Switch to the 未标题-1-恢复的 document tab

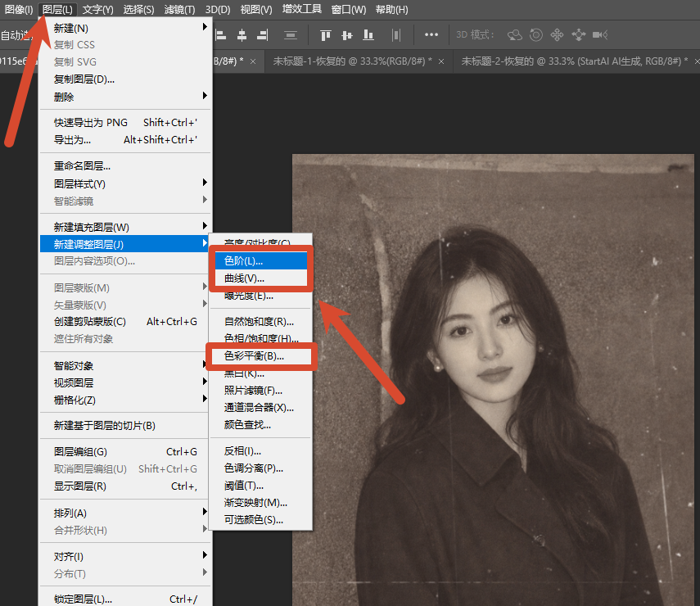pos(352,61)
